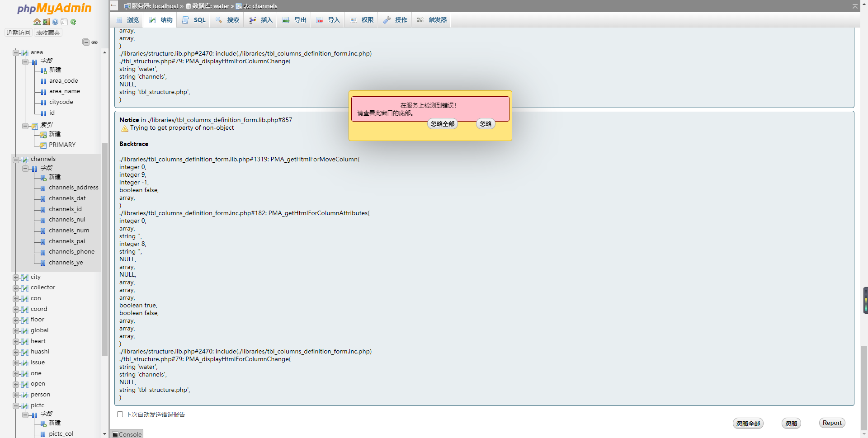Click the heart table icon
Screen dimensions: 868x438
(x=25, y=342)
